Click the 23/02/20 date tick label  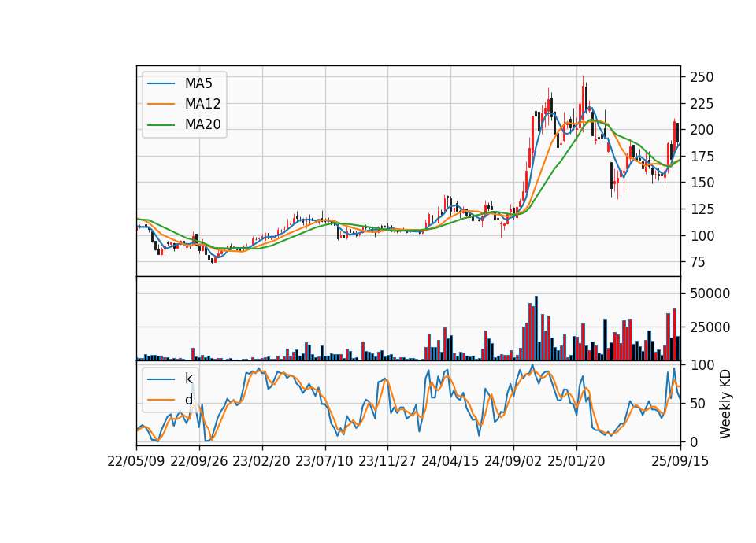click(261, 461)
